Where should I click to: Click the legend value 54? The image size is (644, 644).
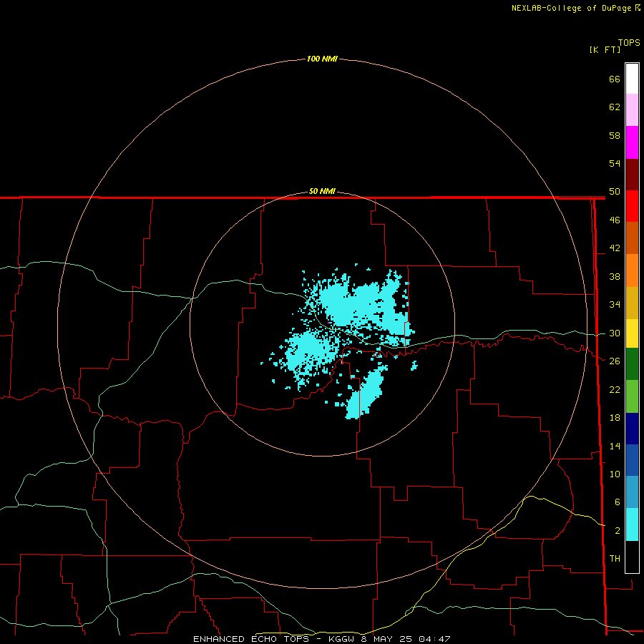pos(615,163)
